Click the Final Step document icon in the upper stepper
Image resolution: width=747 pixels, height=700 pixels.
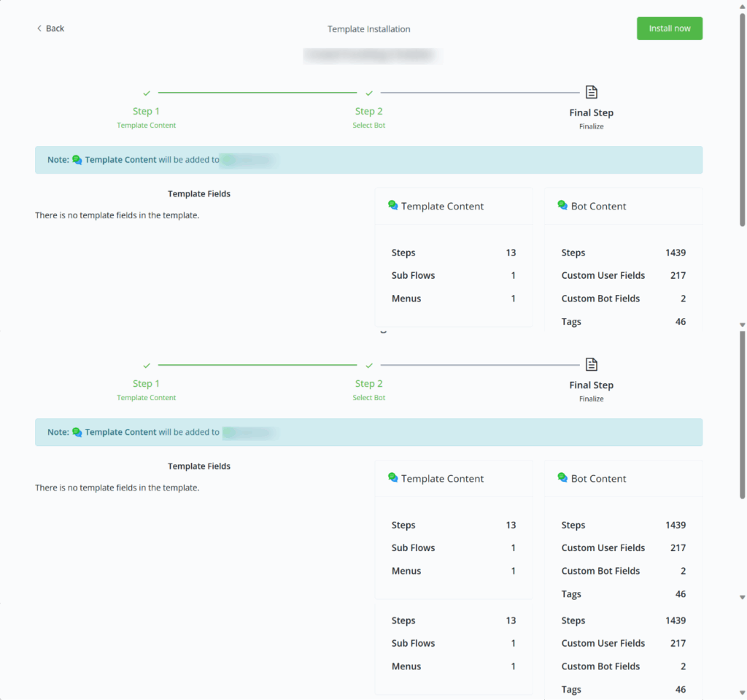click(x=592, y=92)
